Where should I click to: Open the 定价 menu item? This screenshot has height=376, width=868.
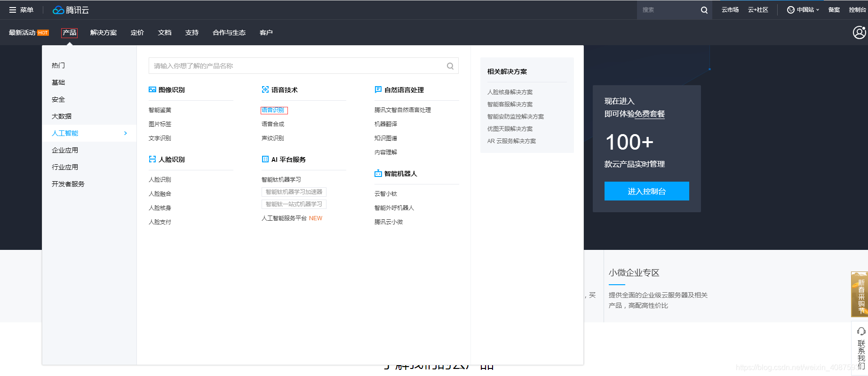point(137,32)
